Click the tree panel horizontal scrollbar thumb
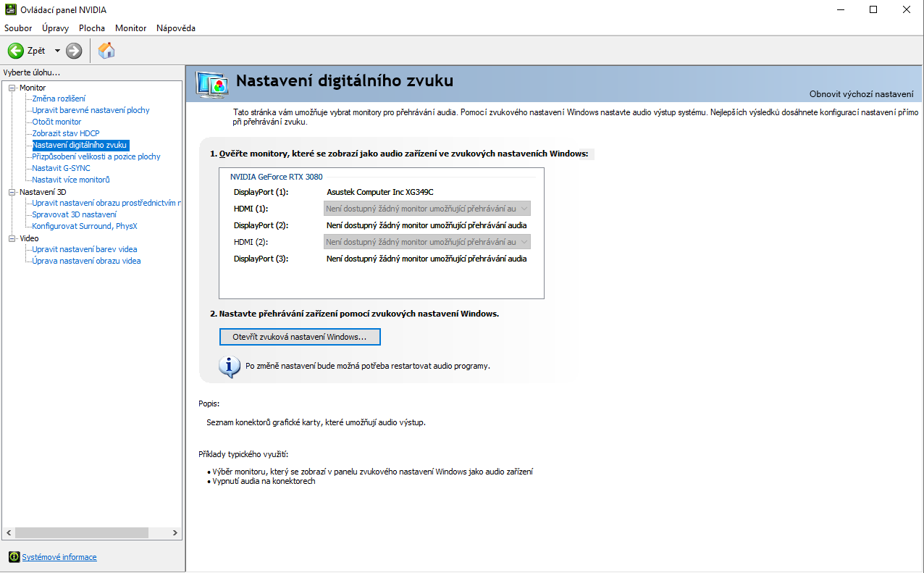 tap(81, 532)
